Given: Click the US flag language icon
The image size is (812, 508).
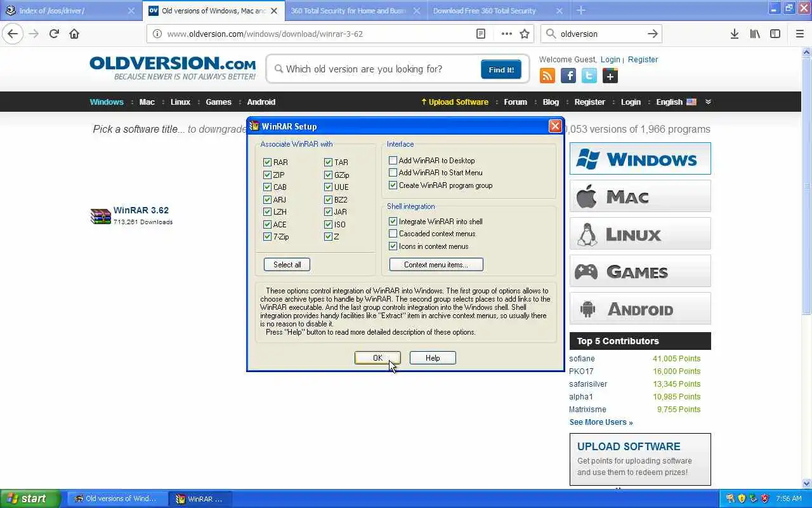Looking at the screenshot, I should 691,102.
